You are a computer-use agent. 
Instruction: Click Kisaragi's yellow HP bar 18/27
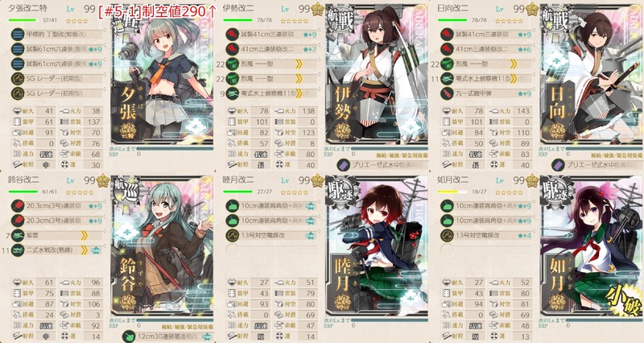coord(452,192)
